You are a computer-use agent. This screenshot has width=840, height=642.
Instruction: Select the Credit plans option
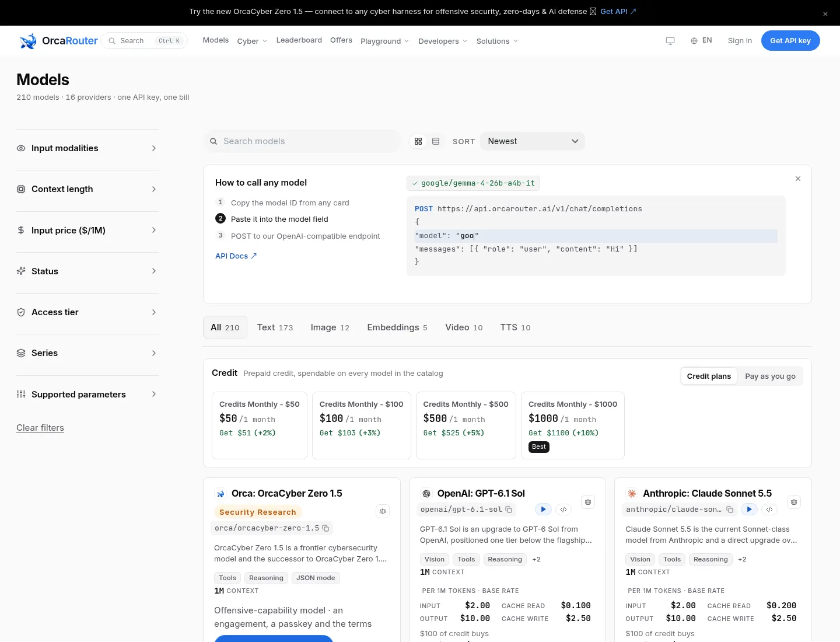click(709, 376)
